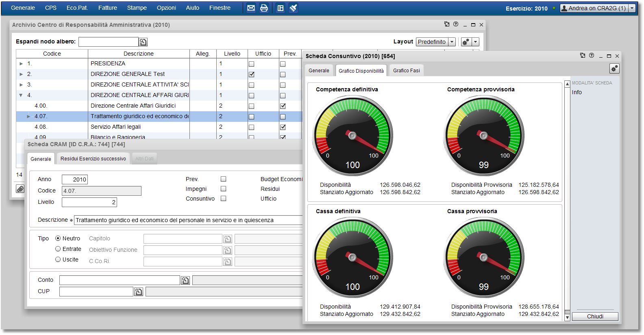
Task: Expand the PRESIDENZA tree node
Action: (x=21, y=64)
